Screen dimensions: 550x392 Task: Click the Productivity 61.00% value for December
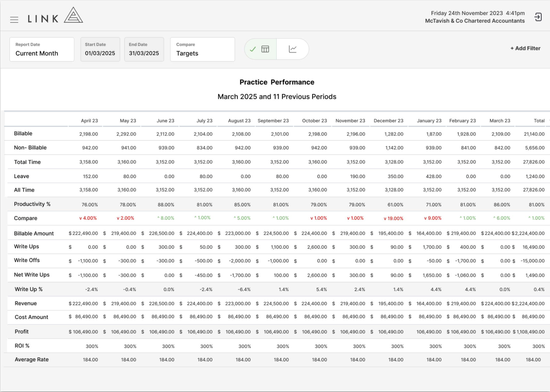point(395,205)
